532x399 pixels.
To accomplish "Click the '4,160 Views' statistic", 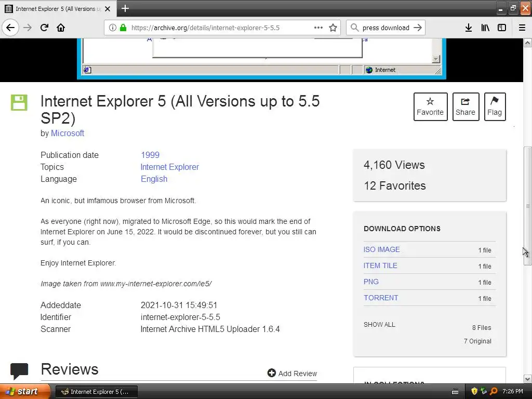I will [394, 165].
